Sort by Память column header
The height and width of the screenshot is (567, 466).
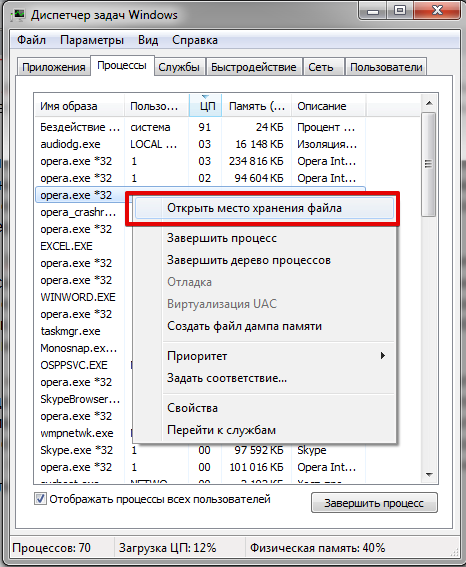tap(257, 106)
